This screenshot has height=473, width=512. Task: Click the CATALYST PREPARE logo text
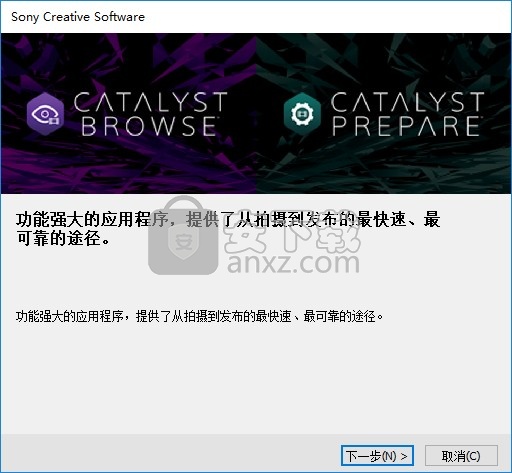407,114
